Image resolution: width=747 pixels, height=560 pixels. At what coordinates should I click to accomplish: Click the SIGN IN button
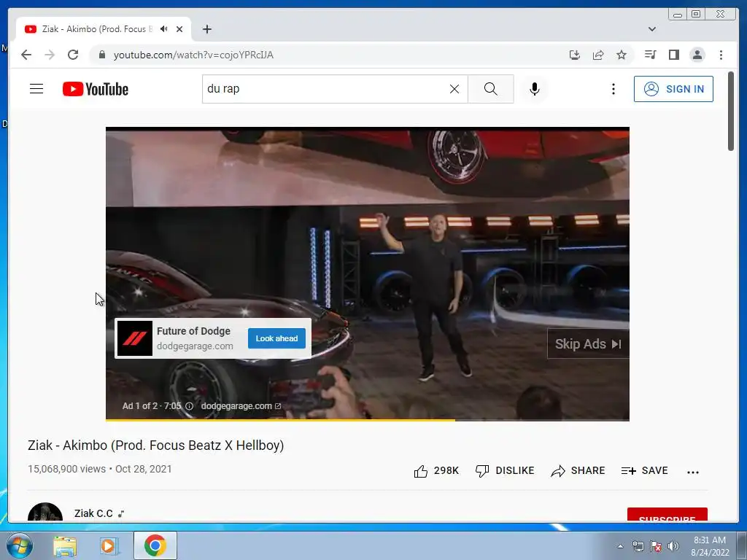(673, 89)
